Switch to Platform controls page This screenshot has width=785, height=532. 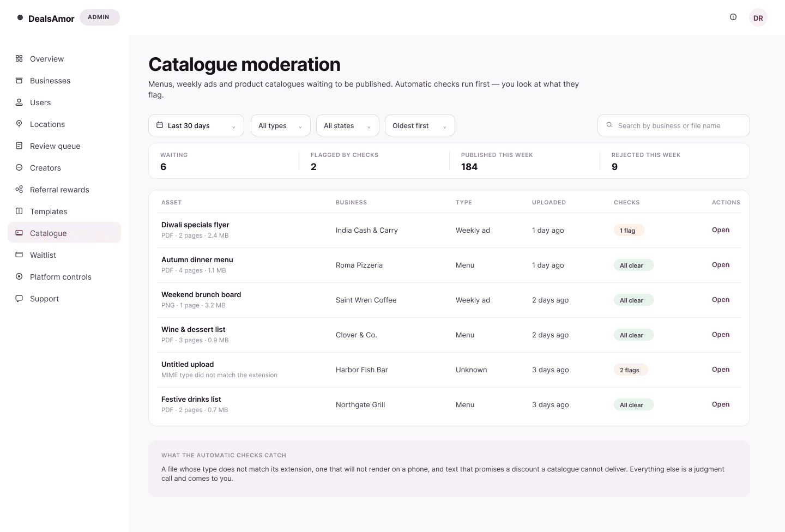[x=64, y=277]
